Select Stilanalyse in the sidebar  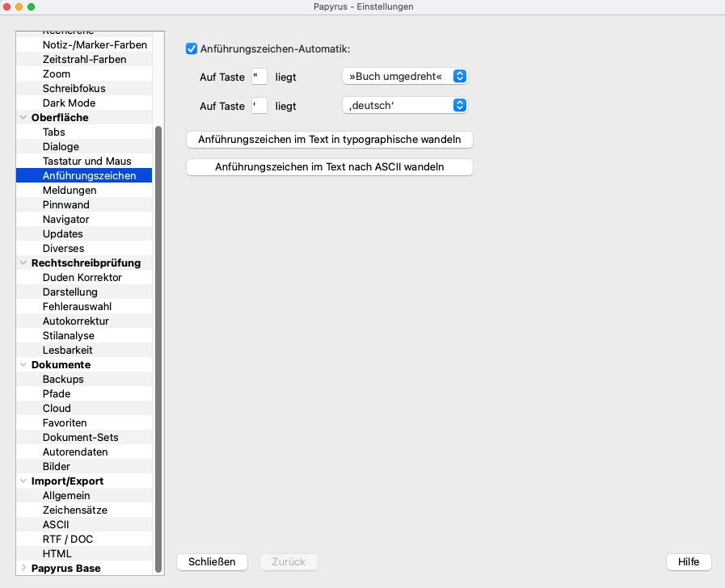tap(84, 336)
